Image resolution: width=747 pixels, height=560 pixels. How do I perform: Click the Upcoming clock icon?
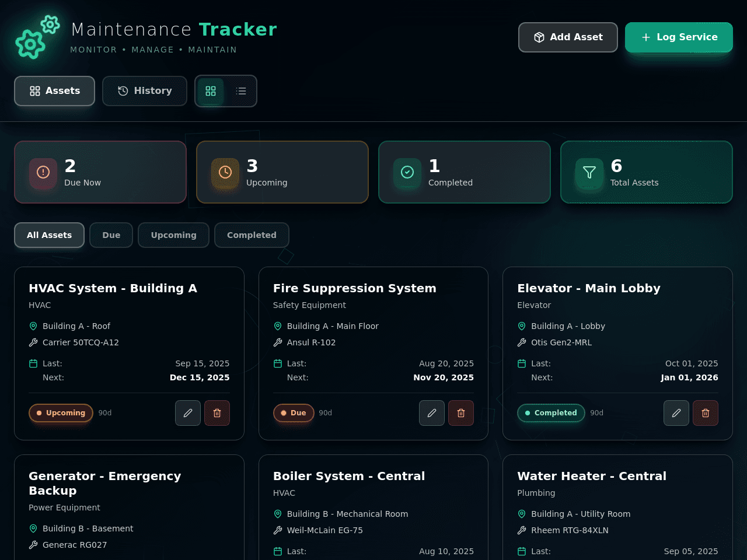[x=225, y=172]
